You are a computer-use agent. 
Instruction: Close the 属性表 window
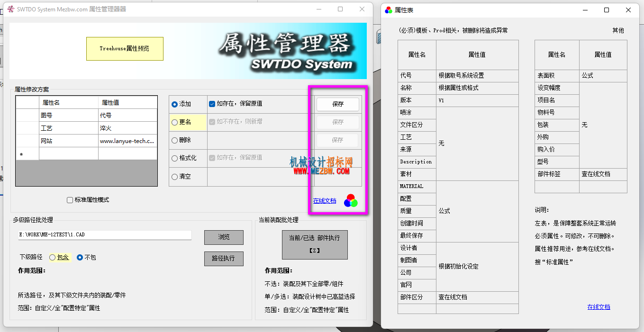(628, 10)
